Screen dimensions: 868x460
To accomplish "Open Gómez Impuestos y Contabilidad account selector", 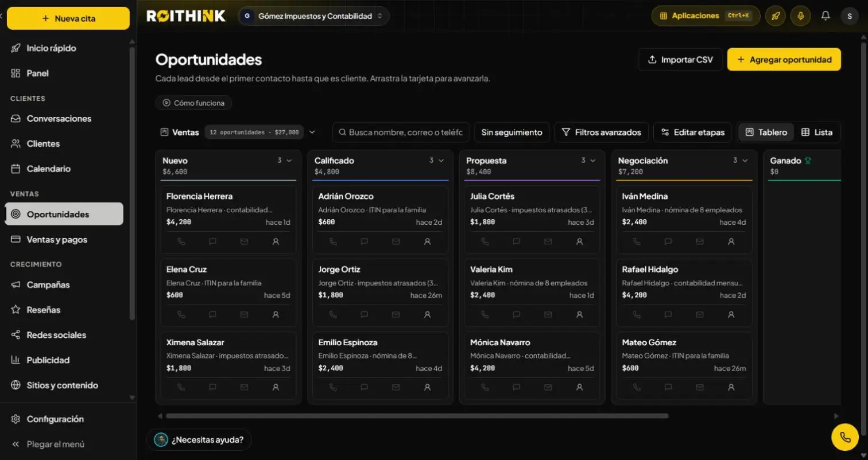I will 313,16.
